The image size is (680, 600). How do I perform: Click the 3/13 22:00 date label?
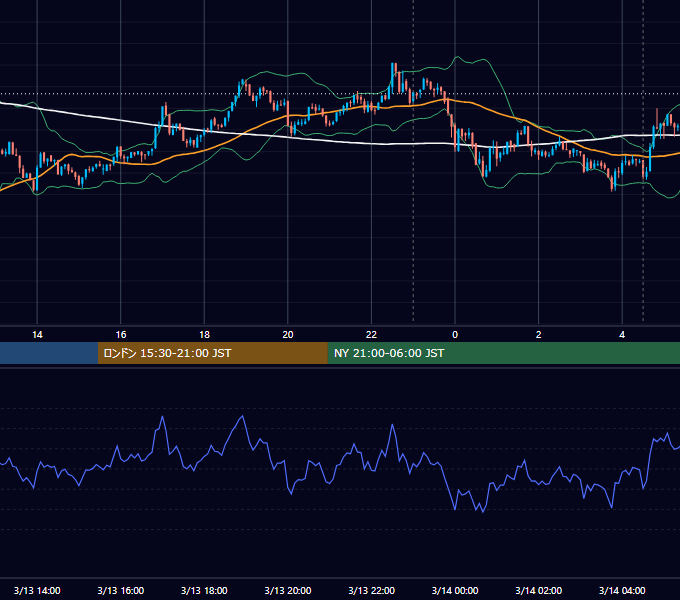click(371, 590)
